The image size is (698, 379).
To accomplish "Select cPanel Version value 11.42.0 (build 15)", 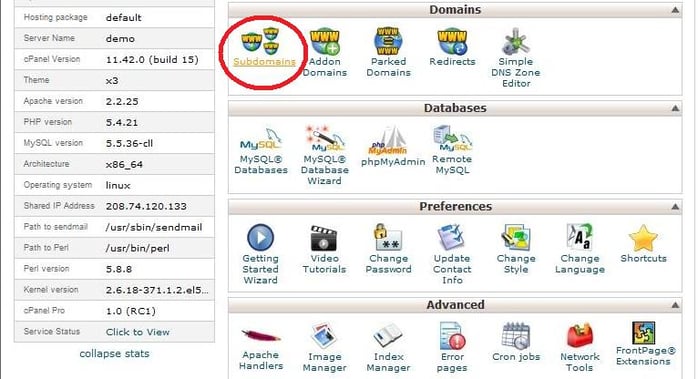I will [x=152, y=60].
